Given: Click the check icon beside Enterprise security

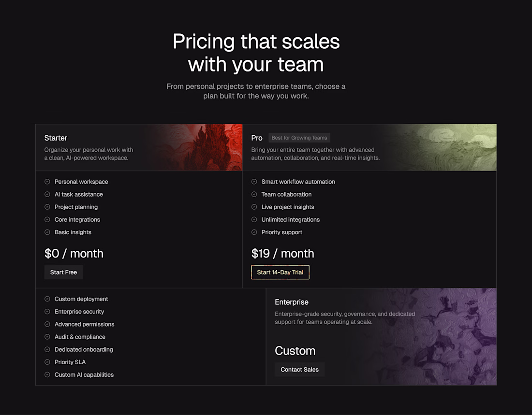Looking at the screenshot, I should pyautogui.click(x=47, y=312).
